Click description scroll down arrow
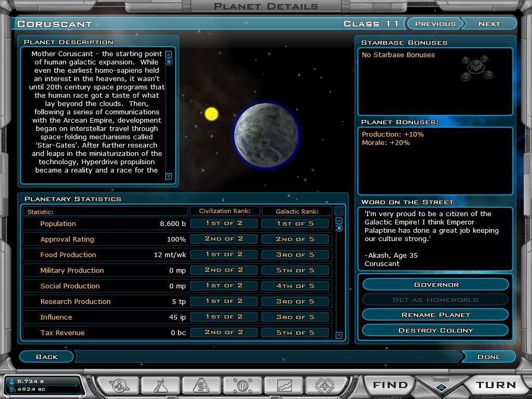This screenshot has height=399, width=532. point(169,177)
